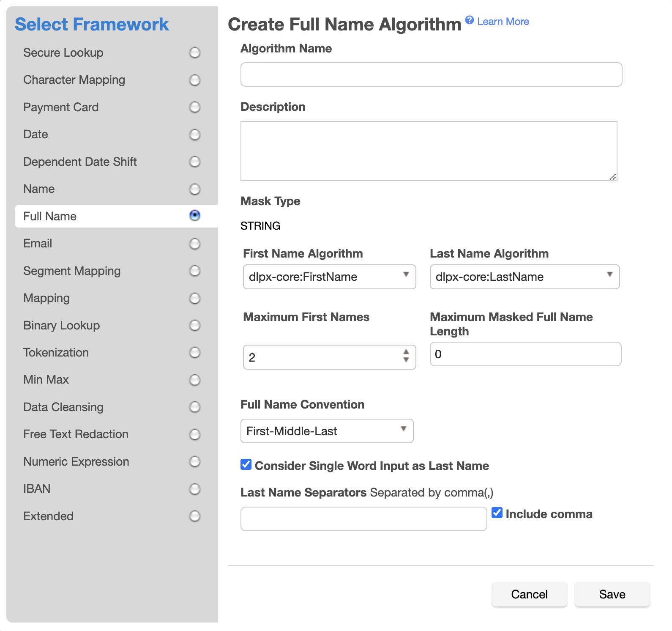Uncheck Consider Single Word Input as Last Name
The image size is (672, 631).
(x=246, y=465)
